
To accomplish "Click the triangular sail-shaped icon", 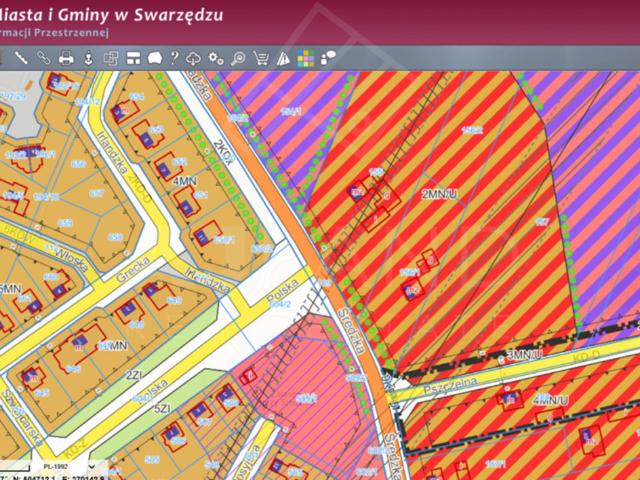I will (284, 57).
